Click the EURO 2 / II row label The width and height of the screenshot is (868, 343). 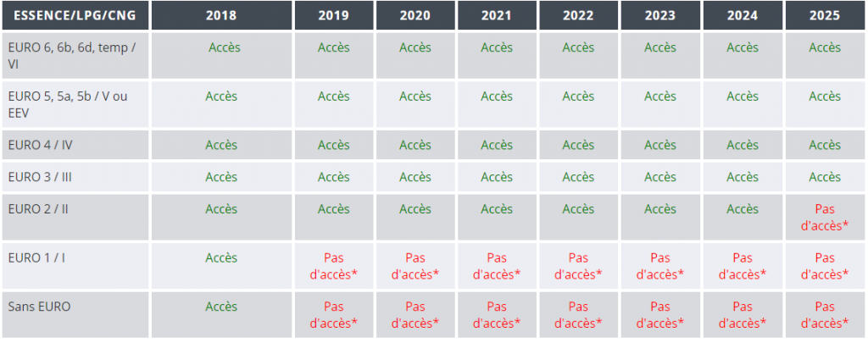[x=38, y=209]
